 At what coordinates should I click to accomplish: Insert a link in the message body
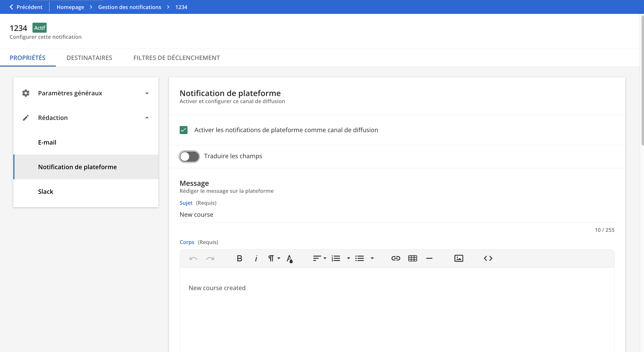tap(395, 258)
